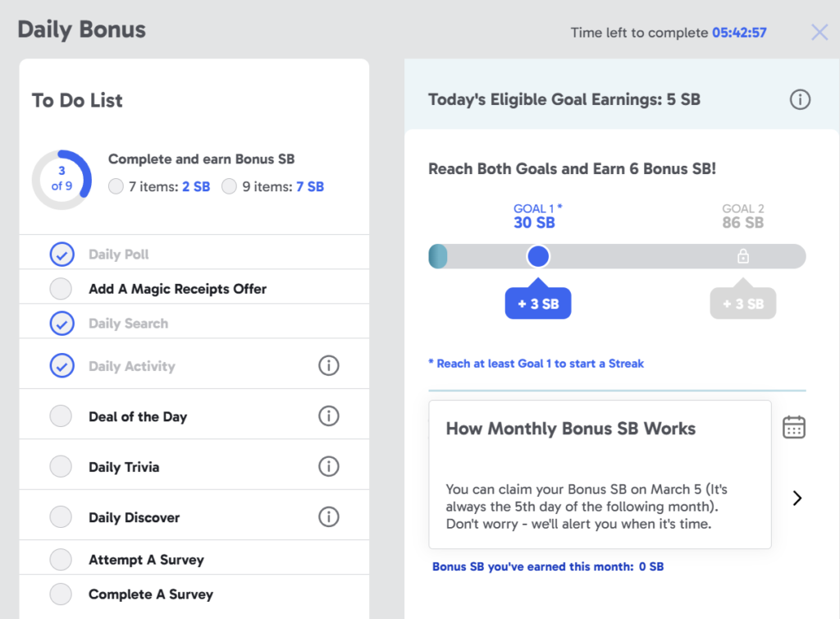Click the Goal 1 marker on progress bar
This screenshot has width=840, height=619.
[537, 257]
